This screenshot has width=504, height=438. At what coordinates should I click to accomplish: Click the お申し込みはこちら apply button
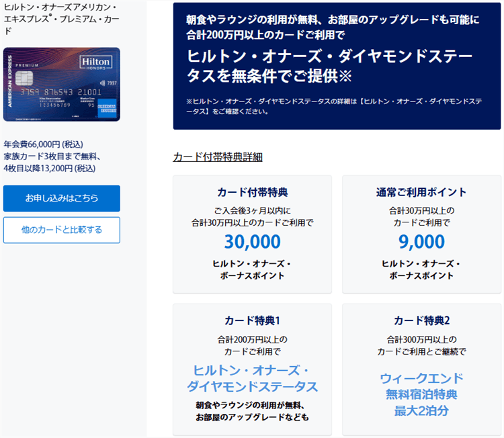click(61, 198)
